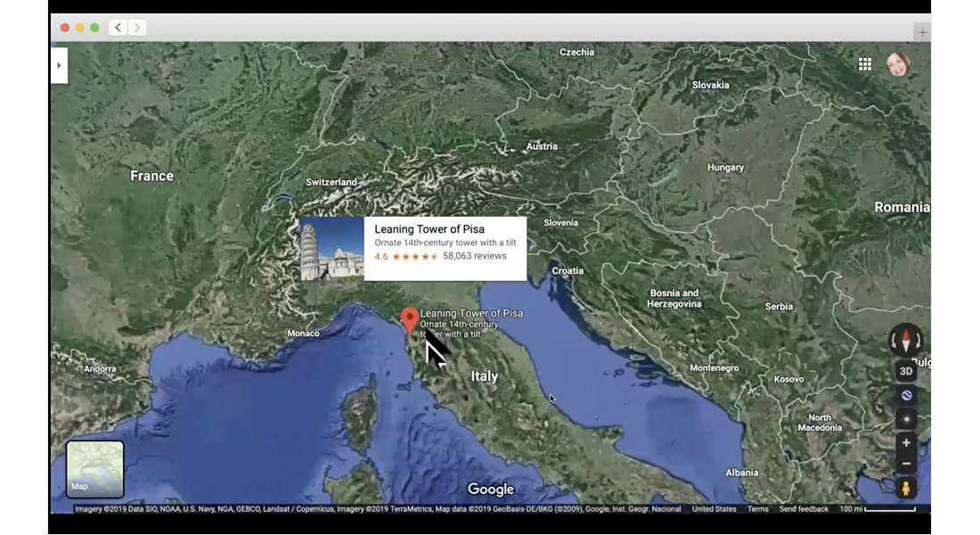Screen dimensions: 980x535
Task: Rotate the view clockwise on the compass
Action: tap(918, 342)
